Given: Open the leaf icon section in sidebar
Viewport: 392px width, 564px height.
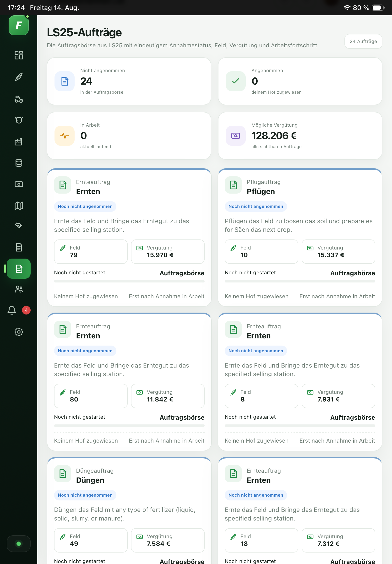Looking at the screenshot, I should tap(19, 77).
